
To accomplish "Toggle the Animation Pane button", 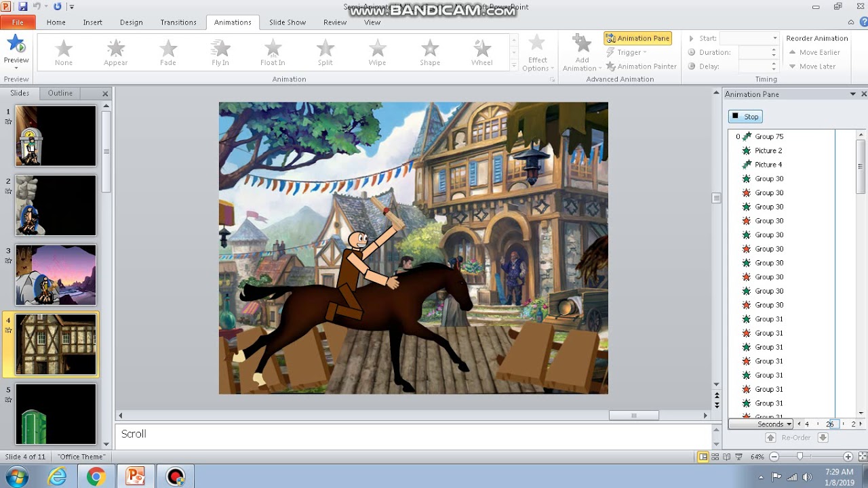I will click(637, 39).
